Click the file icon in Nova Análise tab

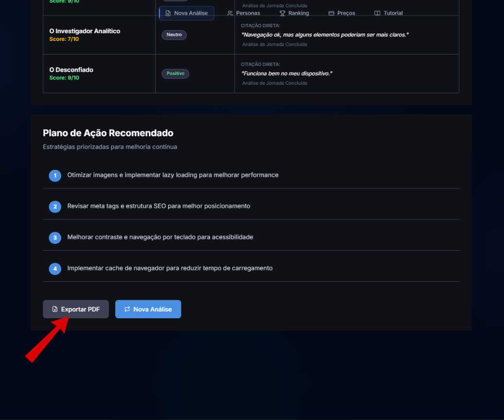click(x=168, y=13)
